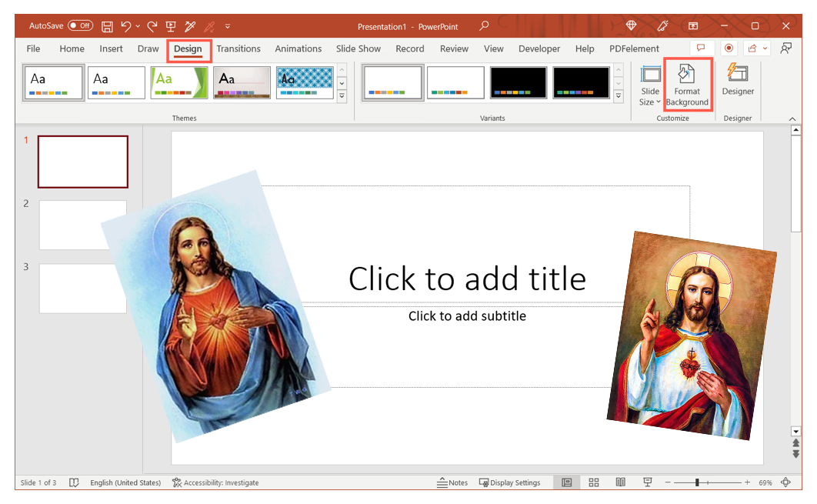Screen dimensions: 817x504
Task: Click the scroll up arrow of slide scrollbar
Action: click(x=795, y=130)
